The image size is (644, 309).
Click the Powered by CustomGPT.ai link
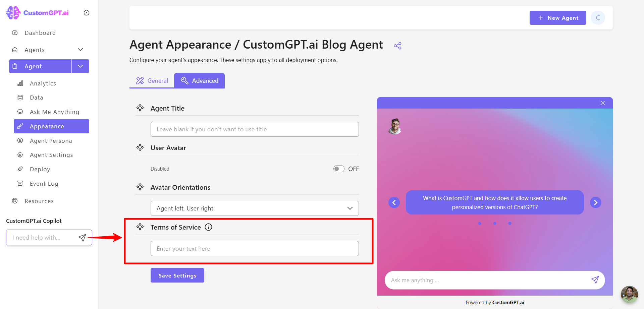click(x=495, y=303)
